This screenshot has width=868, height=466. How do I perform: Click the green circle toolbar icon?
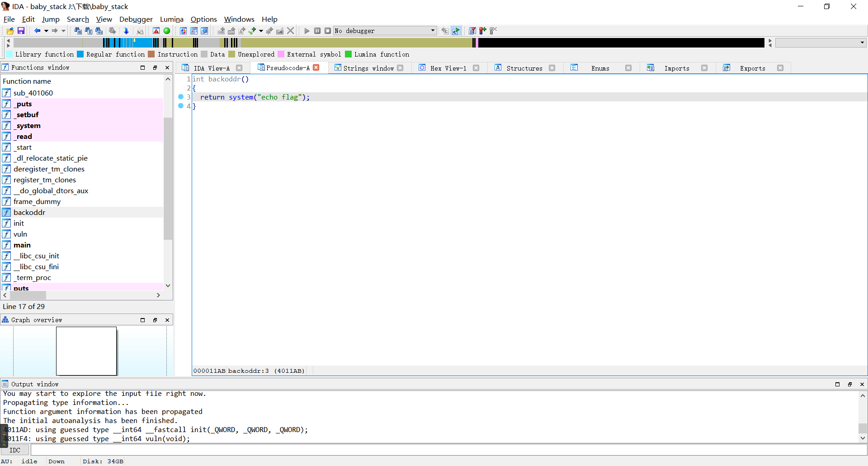point(167,31)
